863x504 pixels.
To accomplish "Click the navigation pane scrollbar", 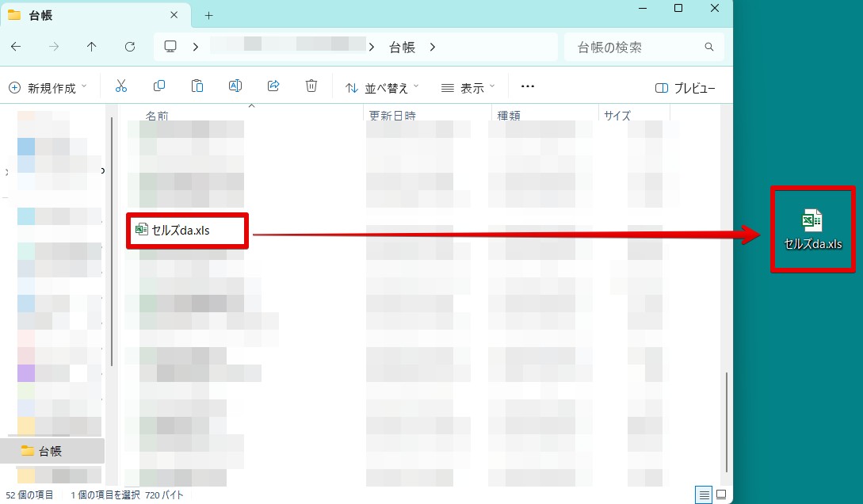I will pos(112,241).
